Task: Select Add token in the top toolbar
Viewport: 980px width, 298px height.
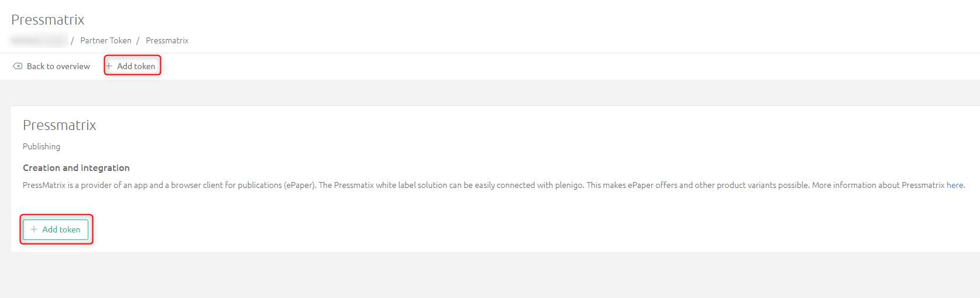Action: [x=132, y=66]
